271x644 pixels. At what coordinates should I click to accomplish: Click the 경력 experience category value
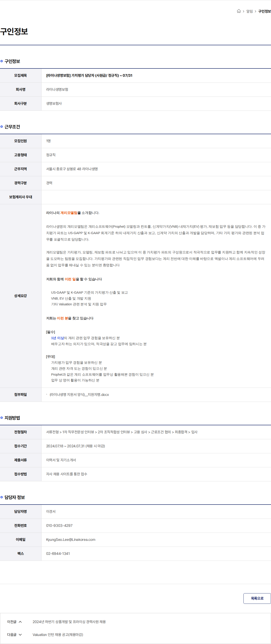tap(49, 183)
